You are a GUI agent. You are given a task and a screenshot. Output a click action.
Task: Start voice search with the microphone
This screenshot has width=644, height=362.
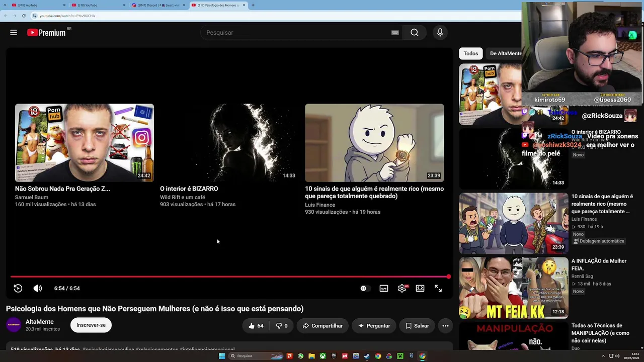pyautogui.click(x=440, y=33)
